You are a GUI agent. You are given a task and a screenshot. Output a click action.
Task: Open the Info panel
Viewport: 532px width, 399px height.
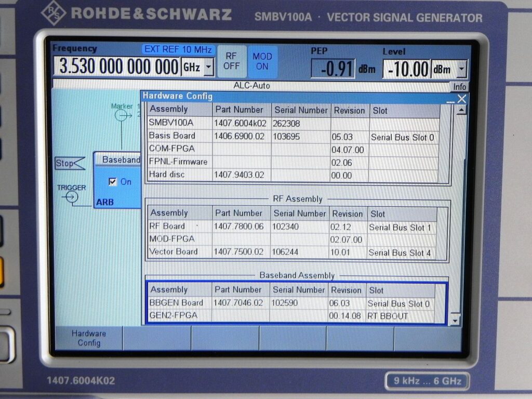pyautogui.click(x=459, y=87)
